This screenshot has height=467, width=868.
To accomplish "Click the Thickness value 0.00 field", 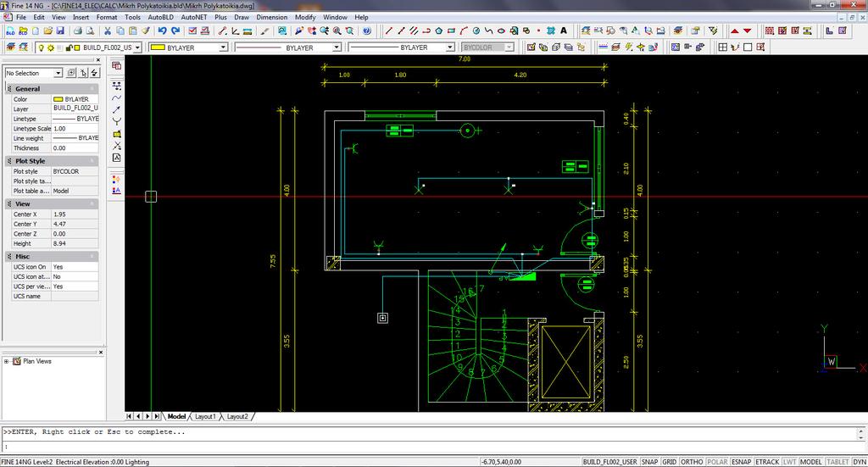I will 75,148.
